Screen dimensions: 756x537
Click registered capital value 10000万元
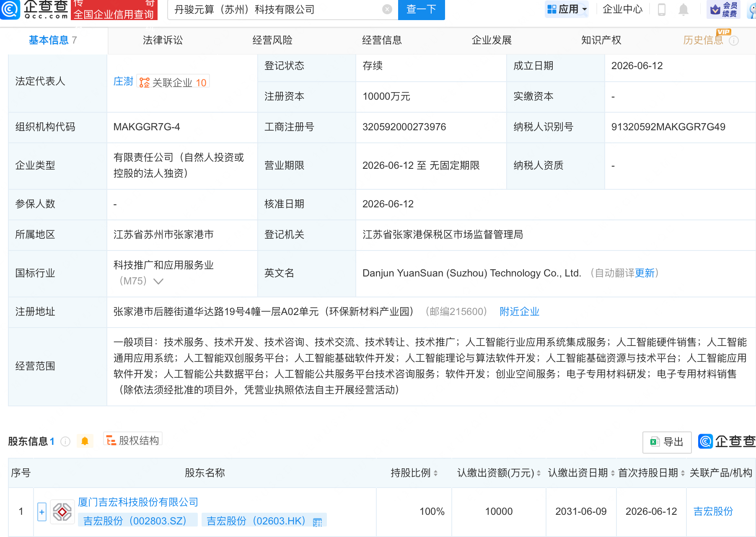coord(386,96)
